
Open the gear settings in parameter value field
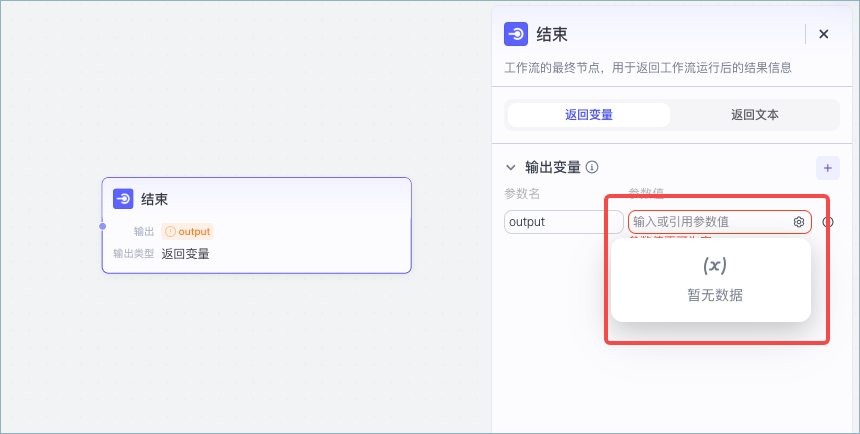tap(799, 222)
